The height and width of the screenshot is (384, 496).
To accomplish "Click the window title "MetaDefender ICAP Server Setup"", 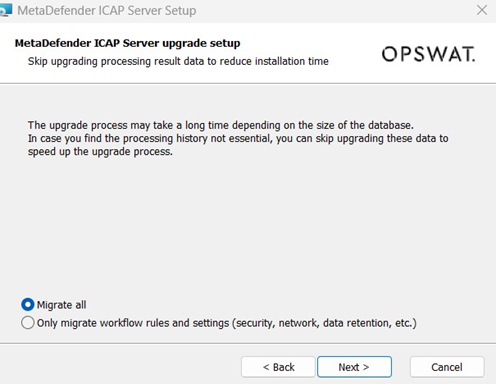I will pyautogui.click(x=107, y=10).
